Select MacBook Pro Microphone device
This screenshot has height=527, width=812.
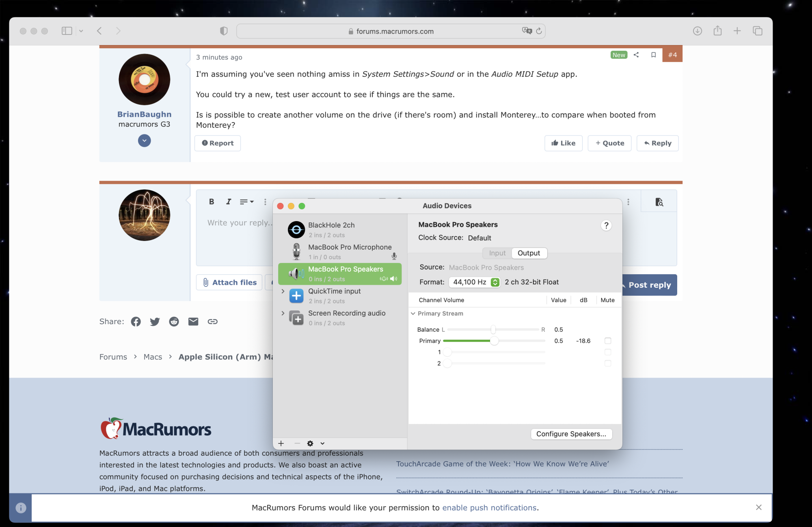(340, 252)
